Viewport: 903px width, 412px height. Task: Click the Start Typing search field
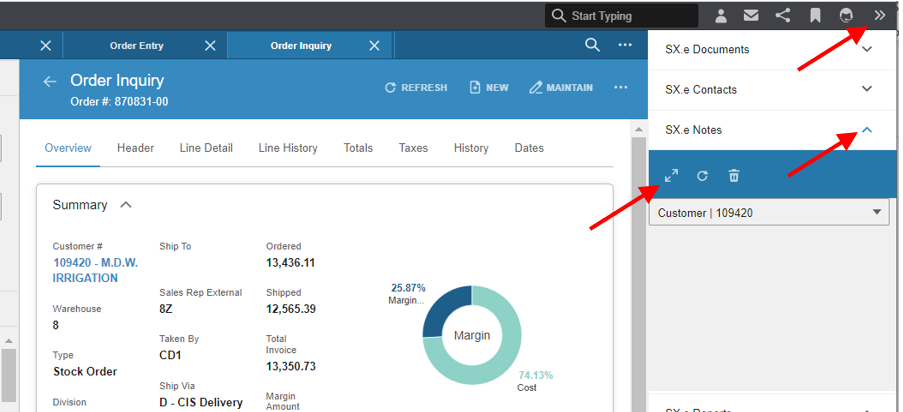[x=621, y=16]
